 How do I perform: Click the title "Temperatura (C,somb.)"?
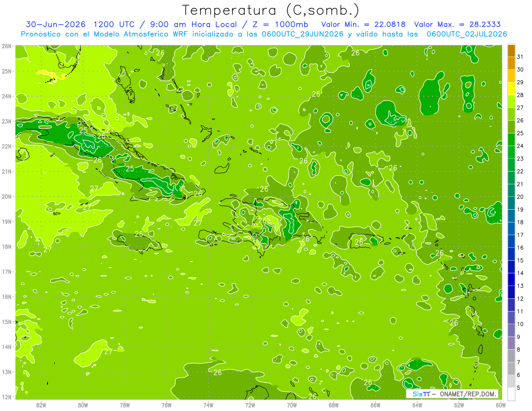point(271,10)
